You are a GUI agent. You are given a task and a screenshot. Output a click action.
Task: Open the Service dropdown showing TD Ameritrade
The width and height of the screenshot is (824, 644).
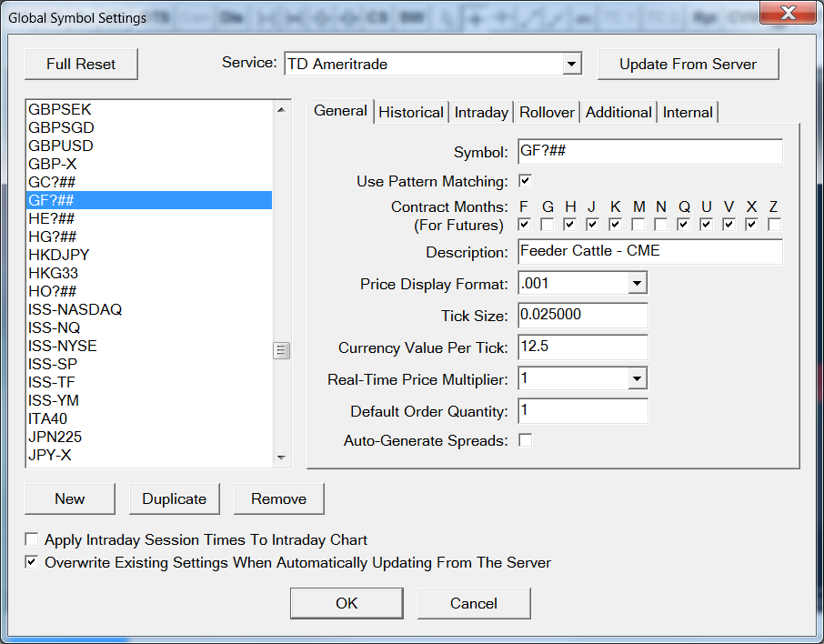(571, 65)
